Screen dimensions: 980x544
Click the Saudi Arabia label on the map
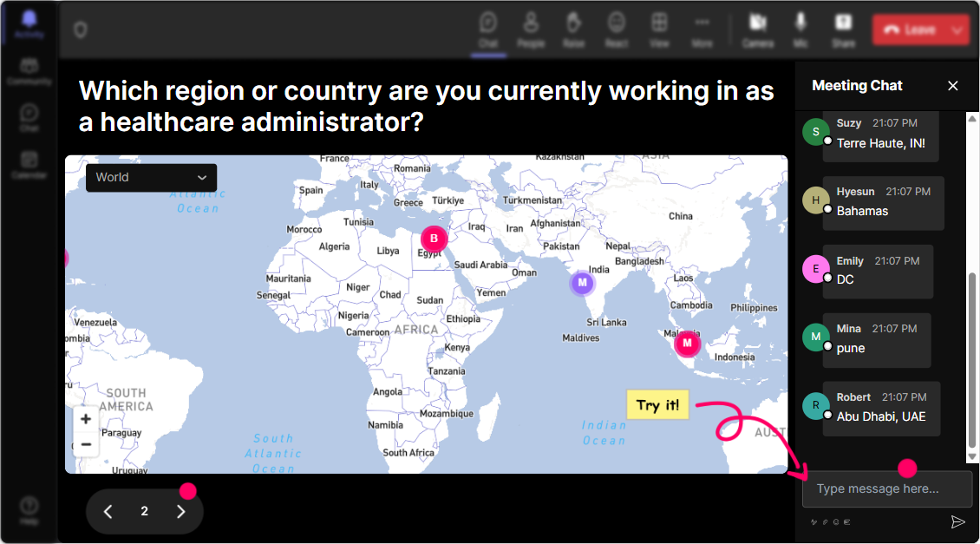(x=480, y=265)
